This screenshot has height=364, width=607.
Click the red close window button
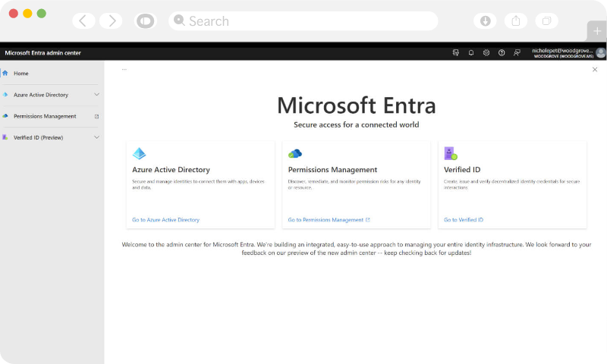coord(14,14)
